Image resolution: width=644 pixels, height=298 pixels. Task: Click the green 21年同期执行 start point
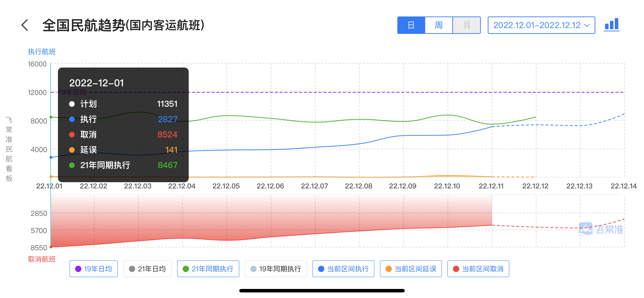51,117
